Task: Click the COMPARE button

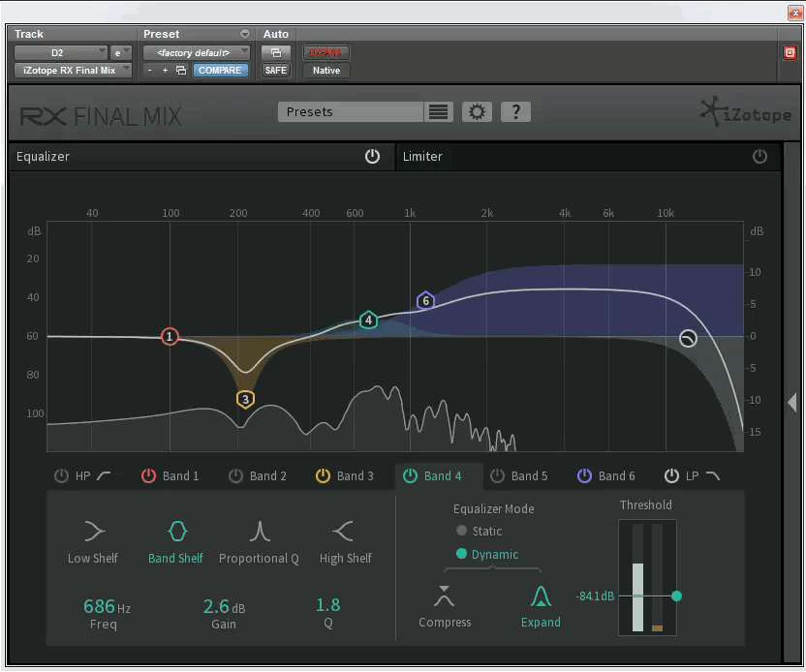Action: (220, 71)
